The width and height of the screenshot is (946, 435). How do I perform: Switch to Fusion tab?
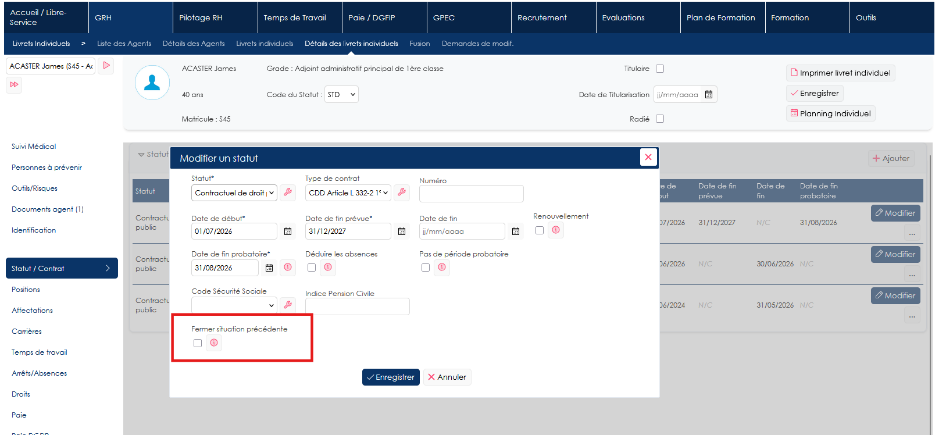pos(420,43)
